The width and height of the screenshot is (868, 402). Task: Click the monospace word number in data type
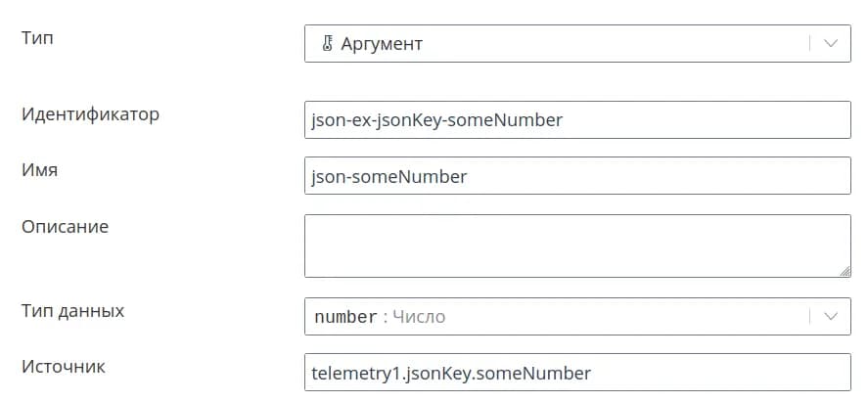pos(345,317)
